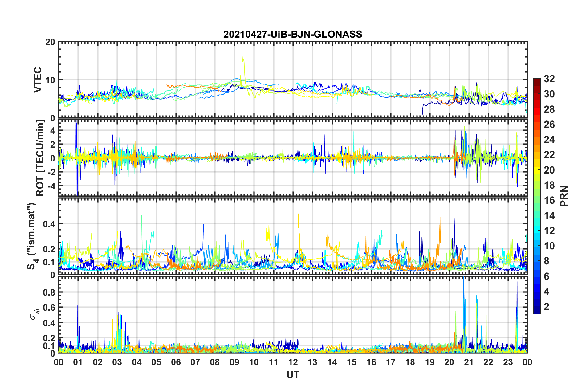Click x-axis tick label 23
This screenshot has height=392, width=586.
(x=508, y=362)
